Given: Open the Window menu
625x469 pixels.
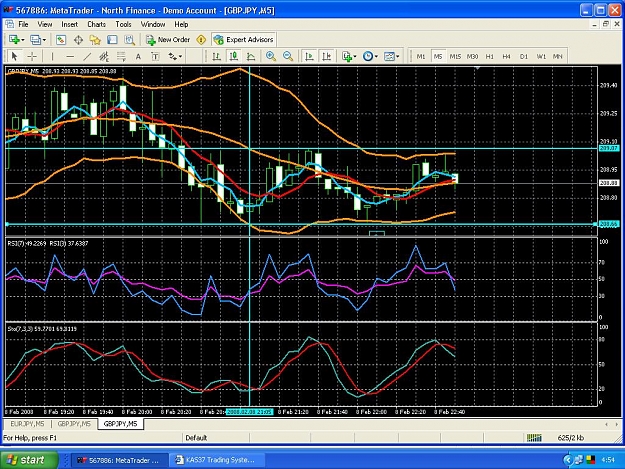Looking at the screenshot, I should tap(153, 24).
